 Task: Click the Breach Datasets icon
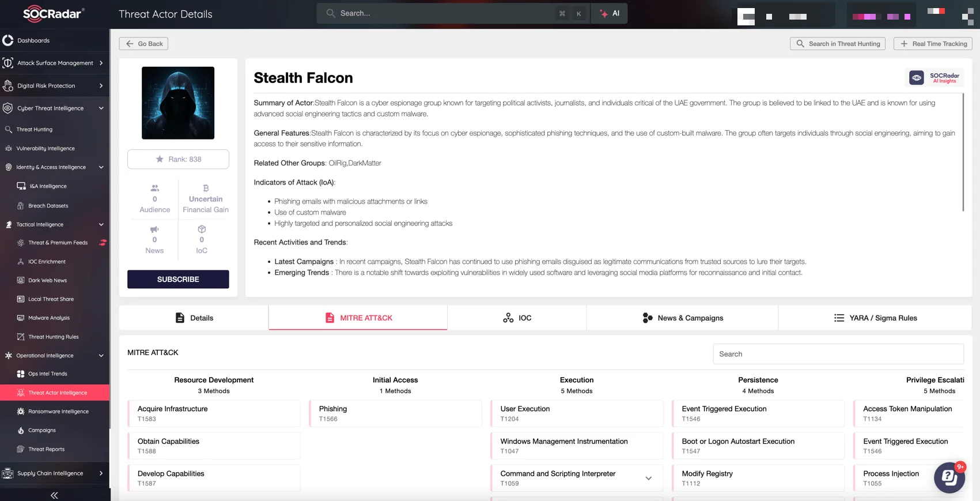click(x=21, y=206)
